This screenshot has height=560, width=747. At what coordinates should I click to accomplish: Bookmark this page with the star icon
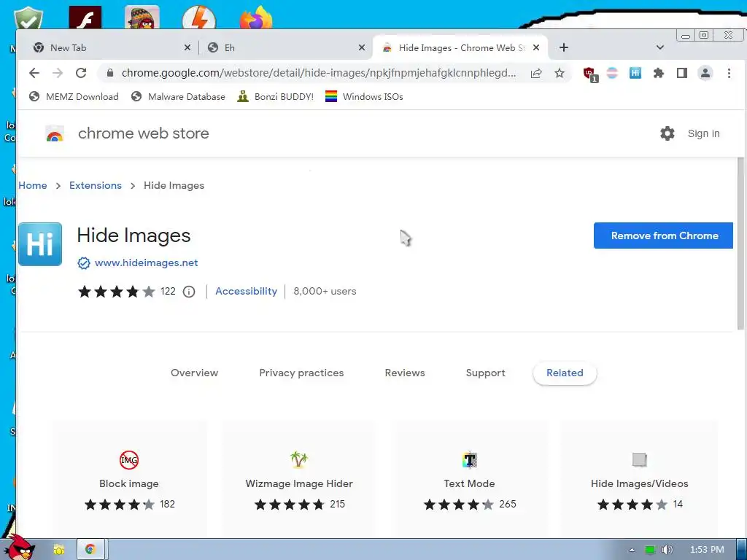click(x=560, y=73)
